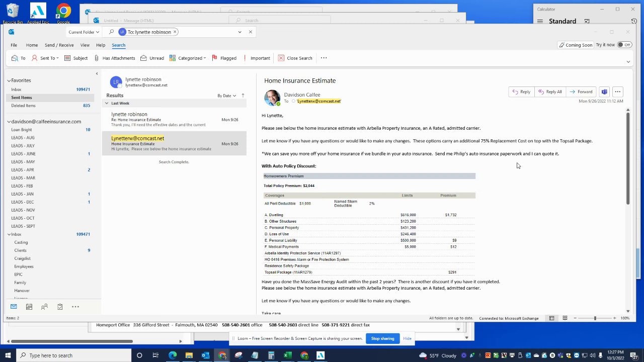
Task: Switch to Normal view in status bar
Action: (x=552, y=318)
